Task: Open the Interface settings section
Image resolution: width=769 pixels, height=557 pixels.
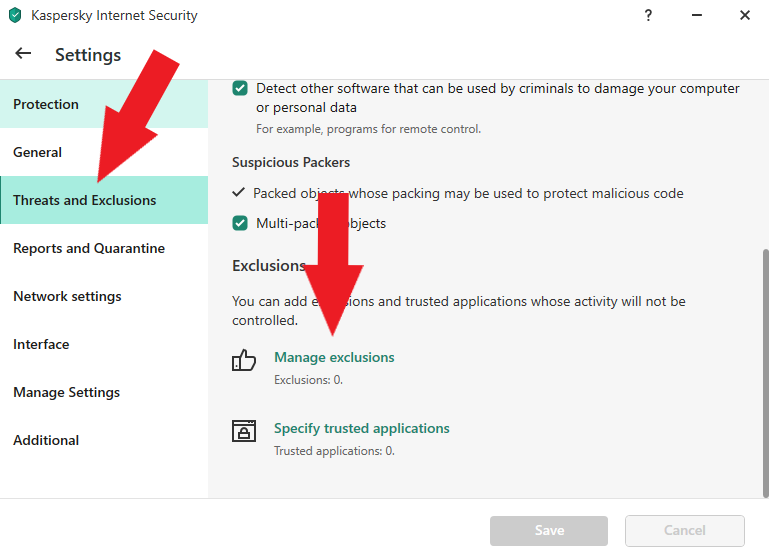Action: point(41,344)
